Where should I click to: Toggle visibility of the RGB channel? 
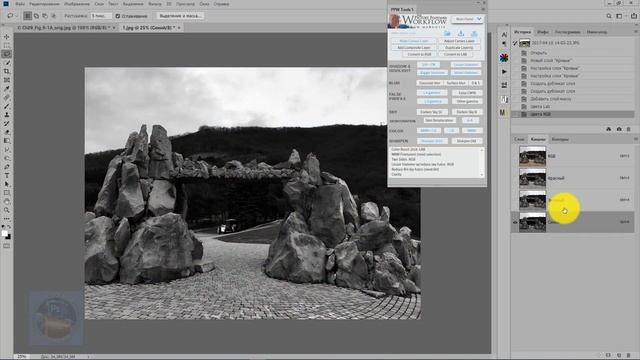point(515,156)
